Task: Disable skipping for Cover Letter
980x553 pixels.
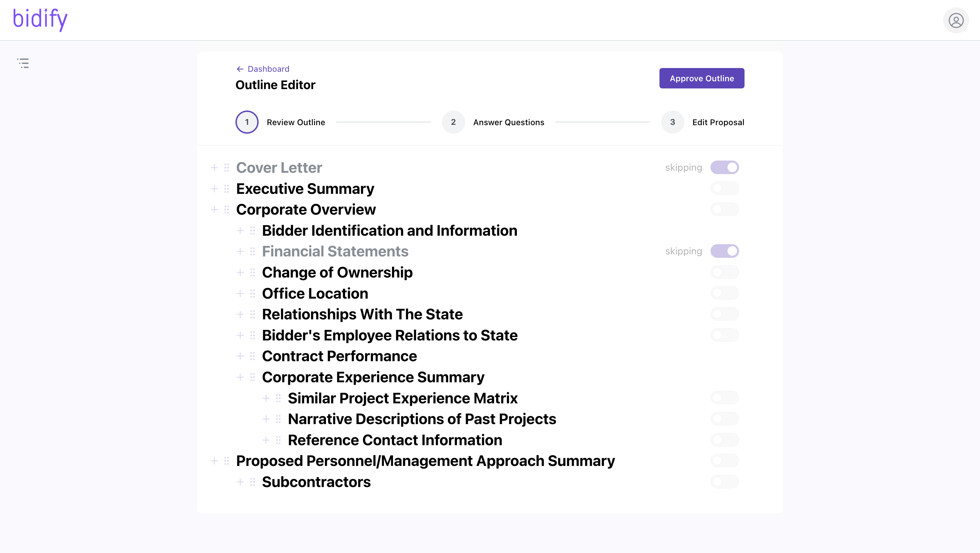Action: click(724, 168)
